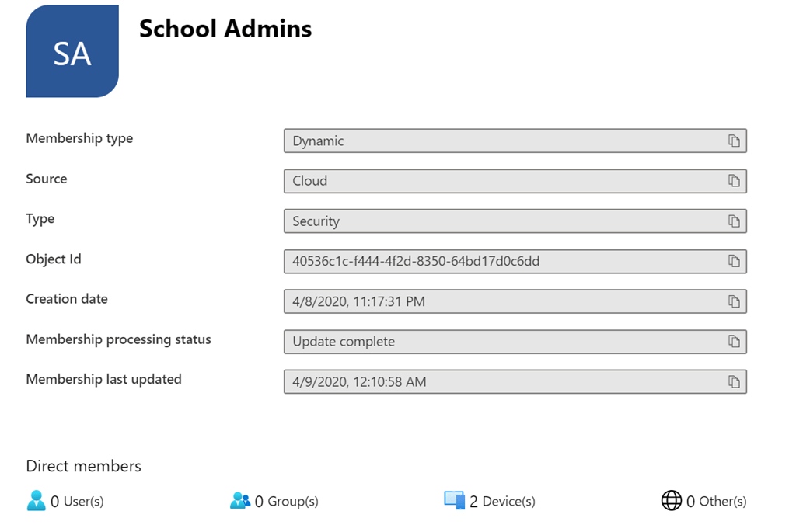The height and width of the screenshot is (532, 796).
Task: Click copy icon beside Membership last updated
Action: [x=734, y=381]
